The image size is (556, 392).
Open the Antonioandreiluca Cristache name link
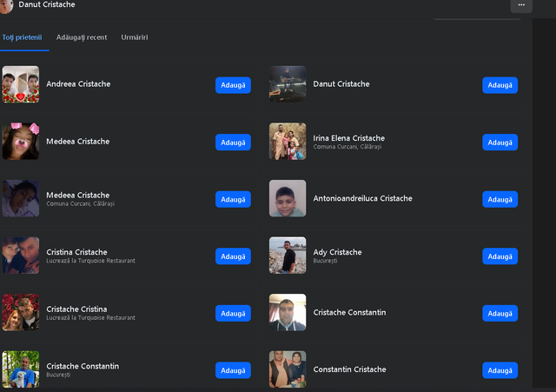pos(363,198)
